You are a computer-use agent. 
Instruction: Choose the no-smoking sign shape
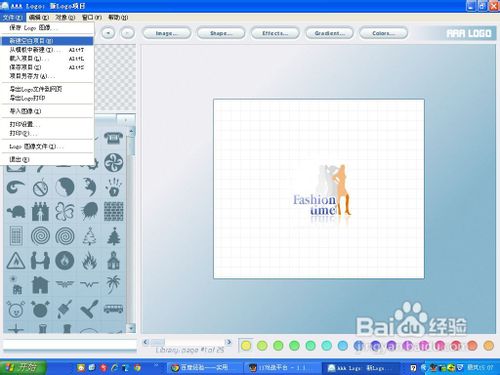pos(40,188)
